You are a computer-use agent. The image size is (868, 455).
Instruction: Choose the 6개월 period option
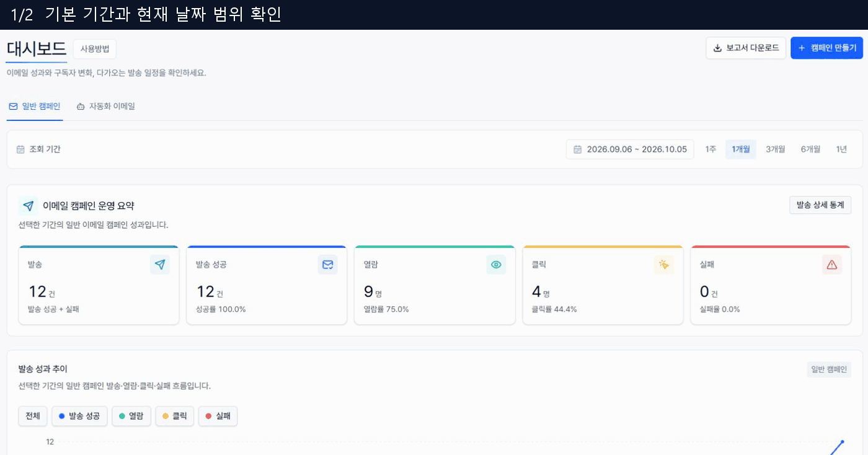click(810, 149)
